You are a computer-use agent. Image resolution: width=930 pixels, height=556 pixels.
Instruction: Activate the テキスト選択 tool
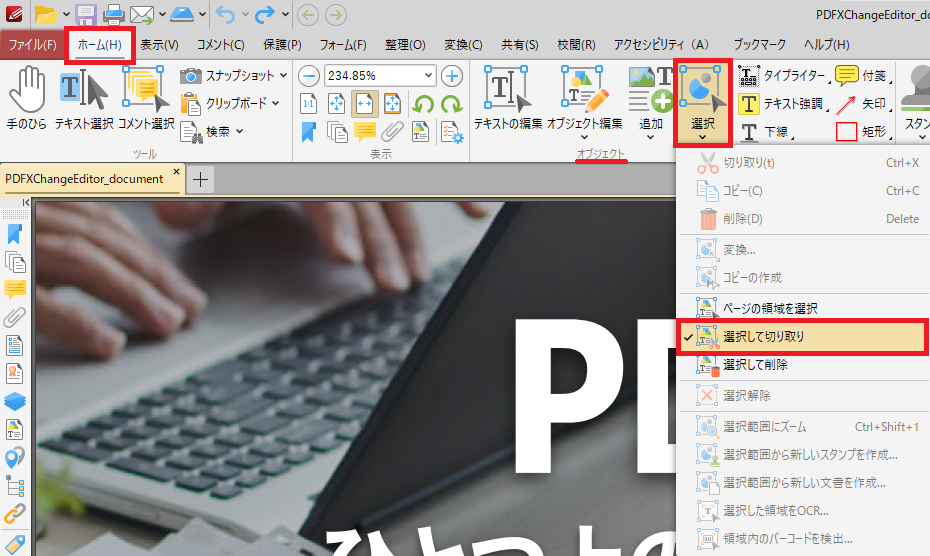(x=84, y=98)
